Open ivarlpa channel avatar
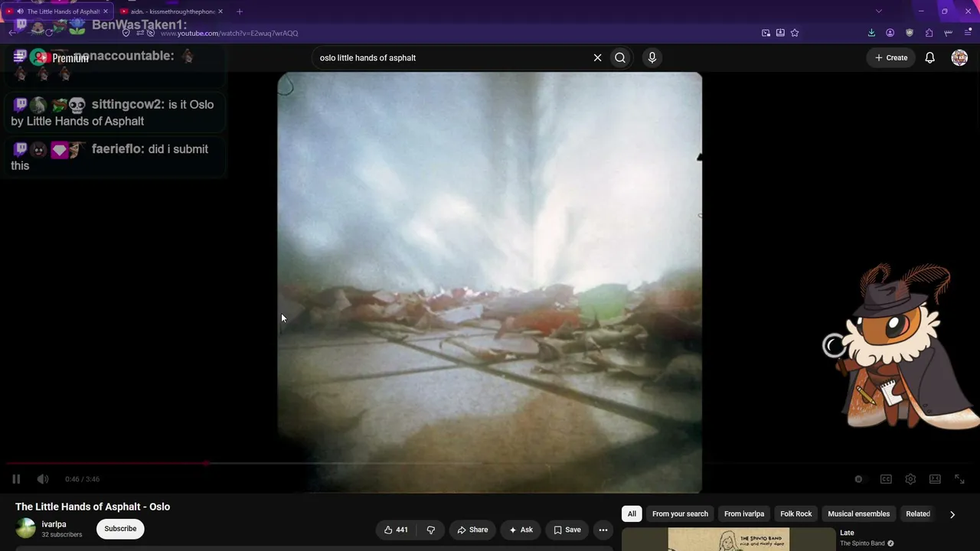 coord(25,529)
